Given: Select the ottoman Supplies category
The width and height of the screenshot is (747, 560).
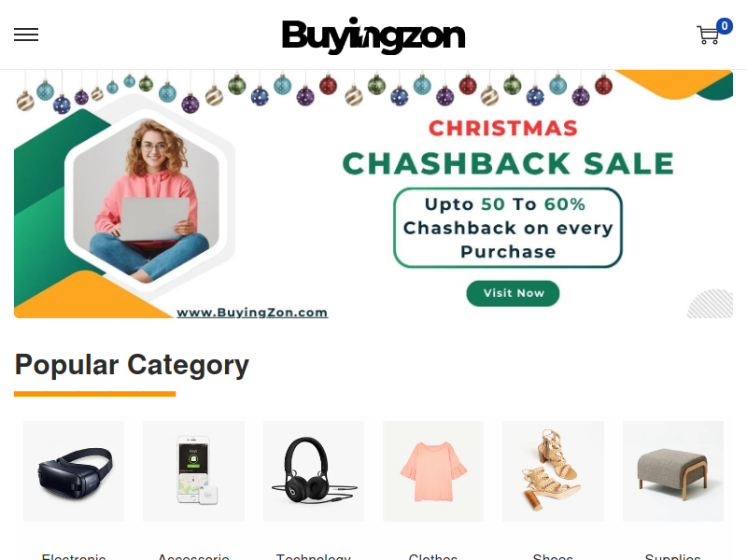Looking at the screenshot, I should (673, 471).
